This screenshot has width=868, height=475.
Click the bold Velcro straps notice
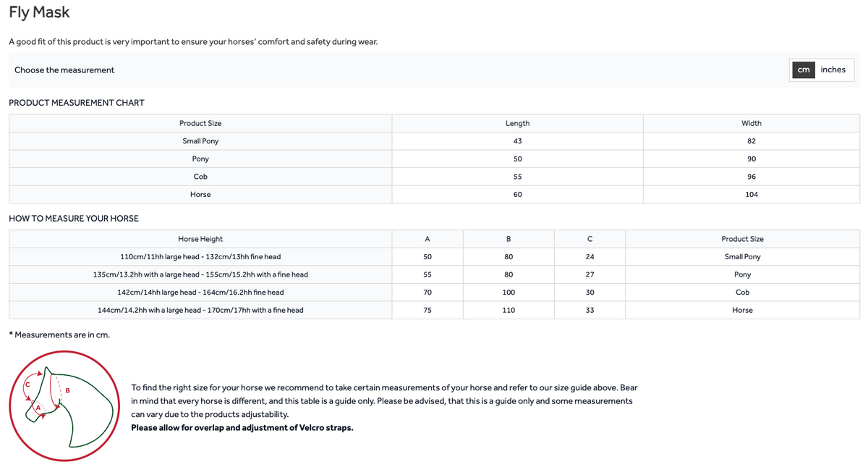point(242,427)
